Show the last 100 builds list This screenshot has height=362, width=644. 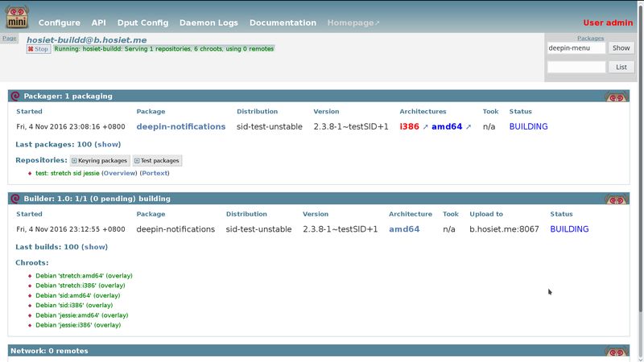click(x=94, y=247)
